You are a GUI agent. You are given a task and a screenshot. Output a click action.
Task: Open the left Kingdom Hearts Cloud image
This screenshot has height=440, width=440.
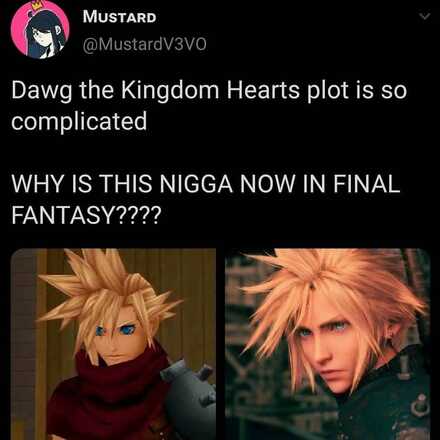(113, 344)
